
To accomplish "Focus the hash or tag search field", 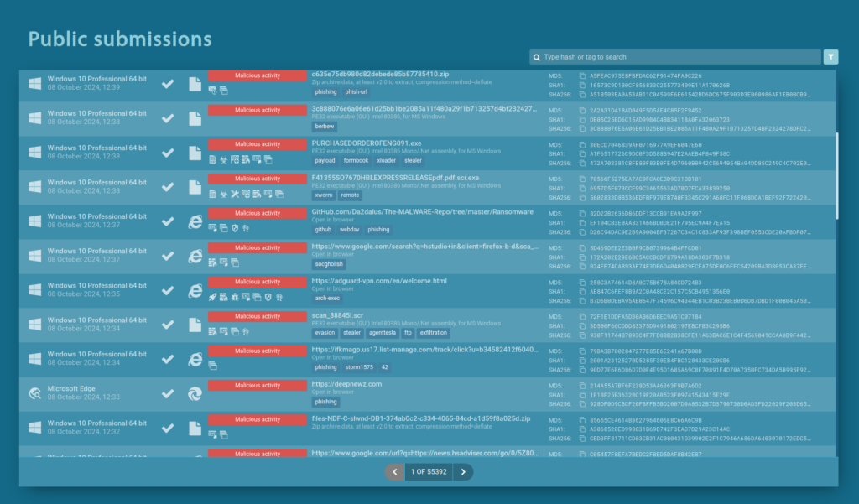I will pos(679,57).
